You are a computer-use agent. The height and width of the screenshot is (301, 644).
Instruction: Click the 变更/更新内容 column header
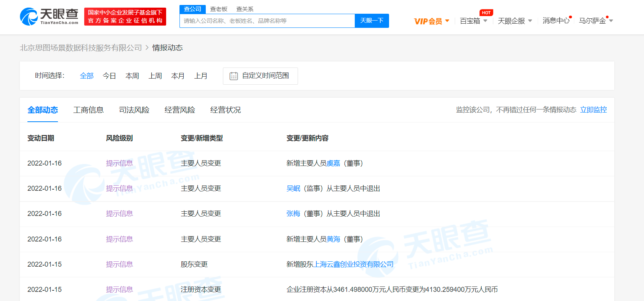coord(308,138)
